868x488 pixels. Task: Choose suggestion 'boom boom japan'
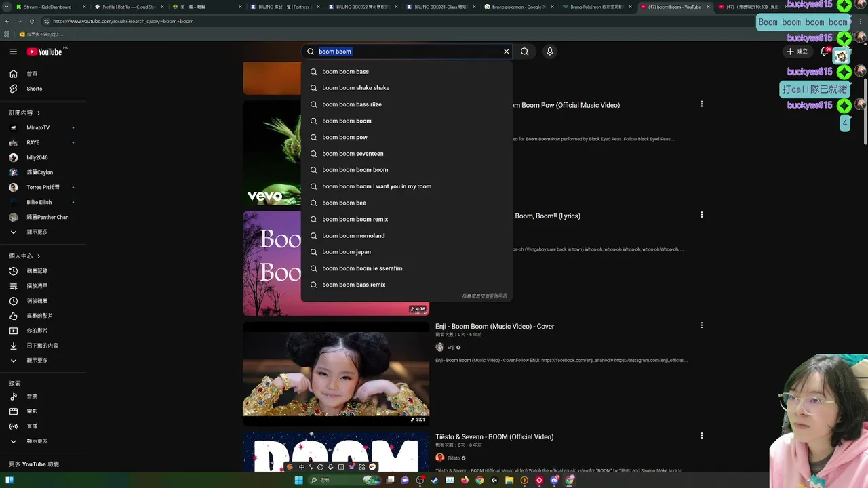(x=407, y=252)
